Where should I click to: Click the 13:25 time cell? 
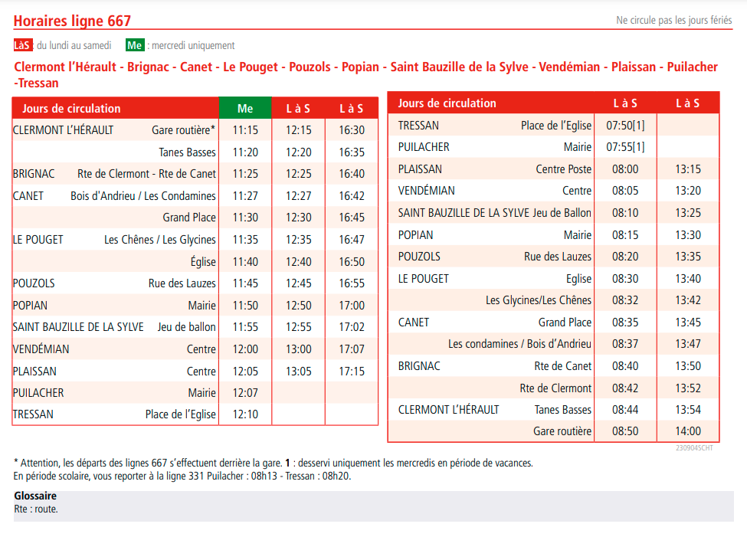pos(688,212)
